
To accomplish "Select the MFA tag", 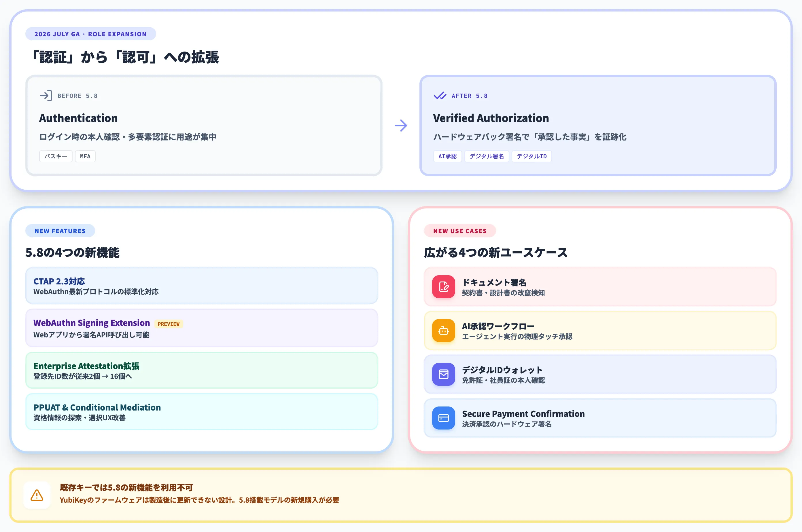I will pos(85,156).
